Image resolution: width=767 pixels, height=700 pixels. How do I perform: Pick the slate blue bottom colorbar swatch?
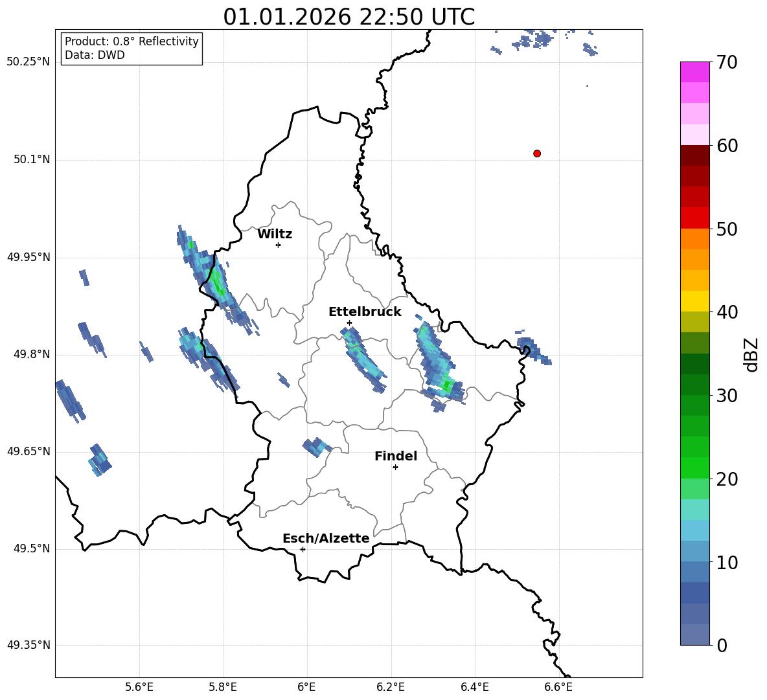[x=694, y=635]
